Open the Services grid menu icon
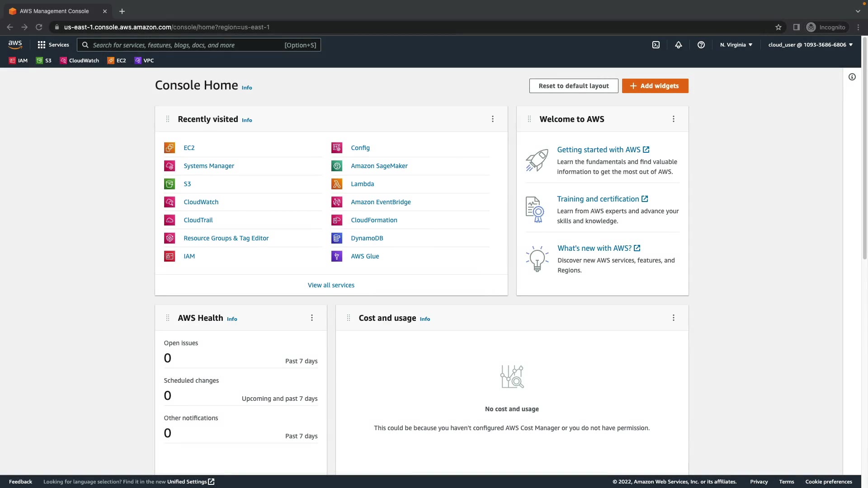 [x=42, y=45]
